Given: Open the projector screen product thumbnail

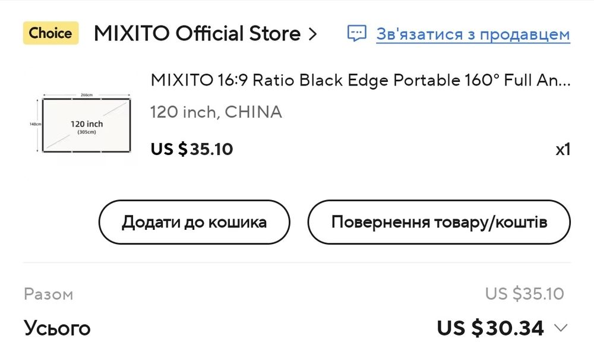Looking at the screenshot, I should click(x=86, y=124).
